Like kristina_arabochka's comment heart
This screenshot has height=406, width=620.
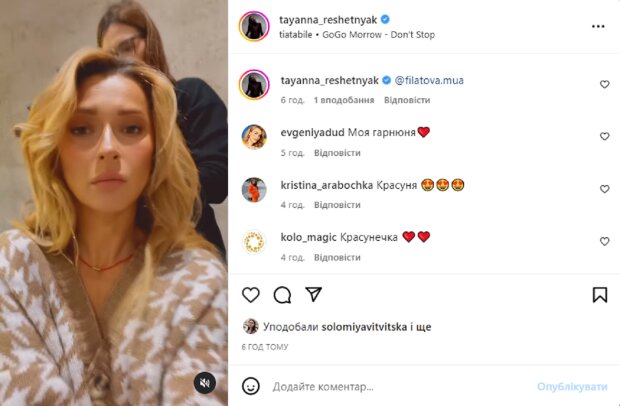[604, 189]
